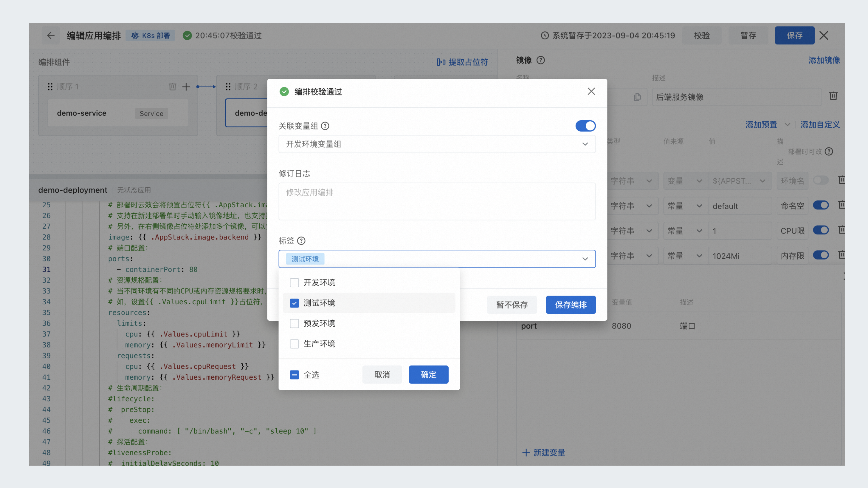Click green check icon beside 20:45:07校验通过
868x488 pixels.
(x=187, y=35)
